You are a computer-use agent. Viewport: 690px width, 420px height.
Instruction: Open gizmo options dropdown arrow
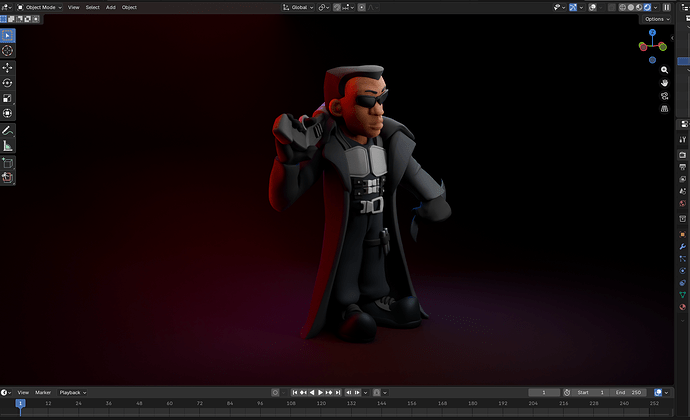[581, 7]
